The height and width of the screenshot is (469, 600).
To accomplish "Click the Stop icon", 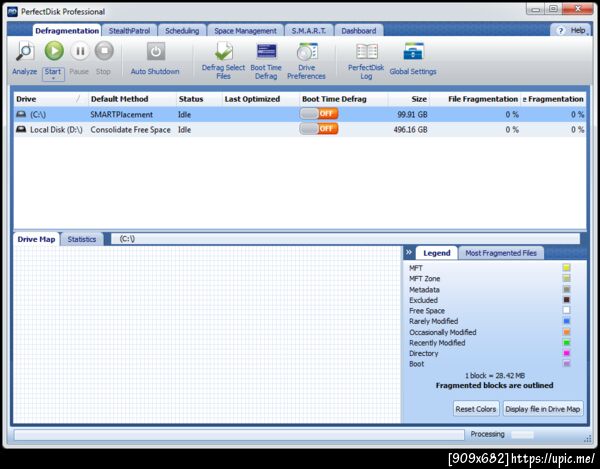I will pos(104,51).
